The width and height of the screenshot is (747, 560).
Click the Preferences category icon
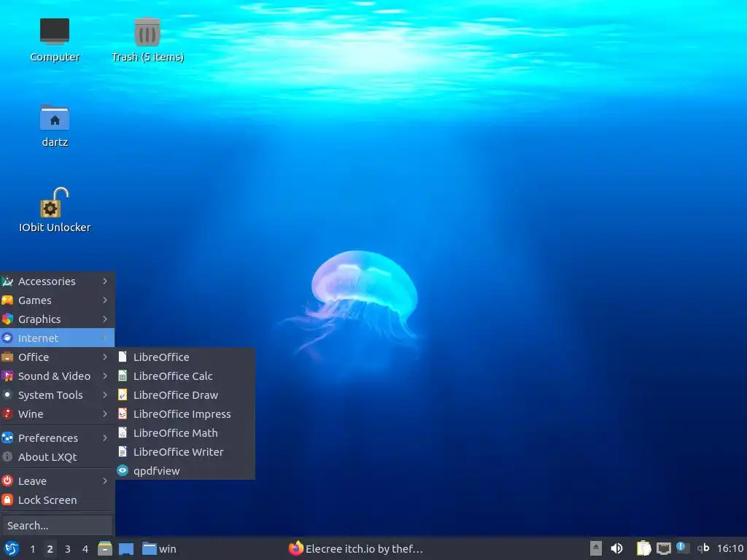(x=7, y=438)
